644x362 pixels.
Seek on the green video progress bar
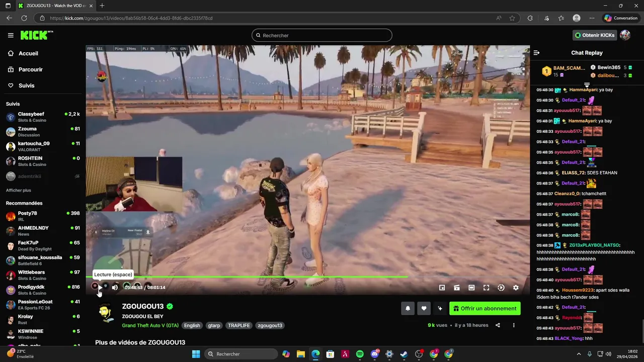click(x=307, y=277)
